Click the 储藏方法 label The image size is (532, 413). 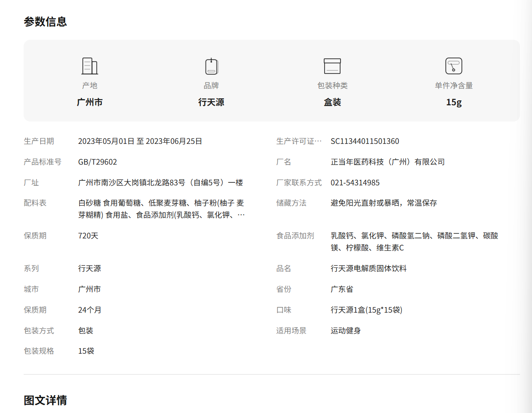click(292, 203)
